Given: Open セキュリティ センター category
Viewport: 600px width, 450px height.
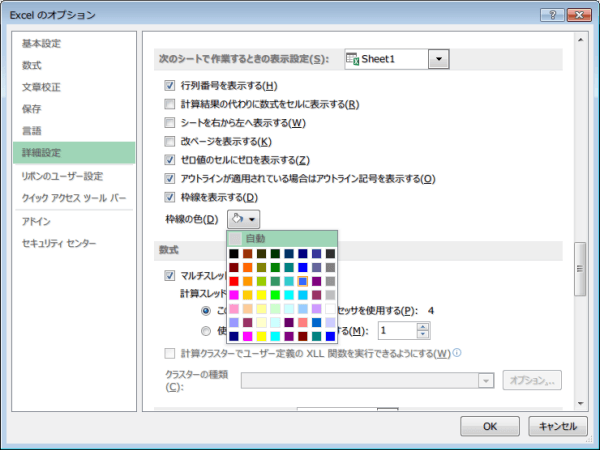Looking at the screenshot, I should [x=74, y=243].
